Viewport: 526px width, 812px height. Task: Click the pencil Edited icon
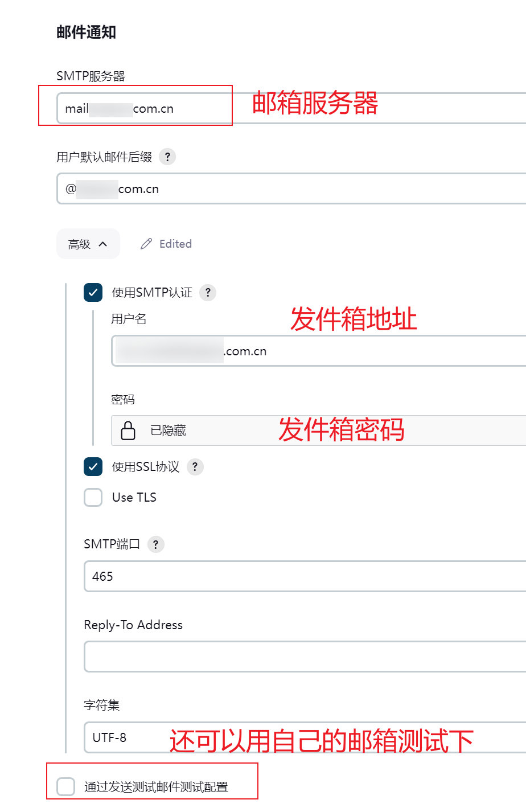pos(146,244)
